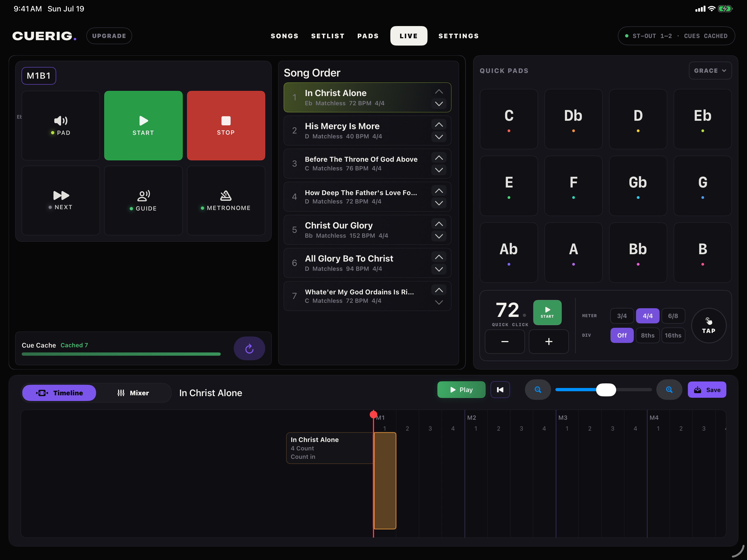Decrease quick click tempo with minus
The height and width of the screenshot is (560, 747).
tap(505, 341)
